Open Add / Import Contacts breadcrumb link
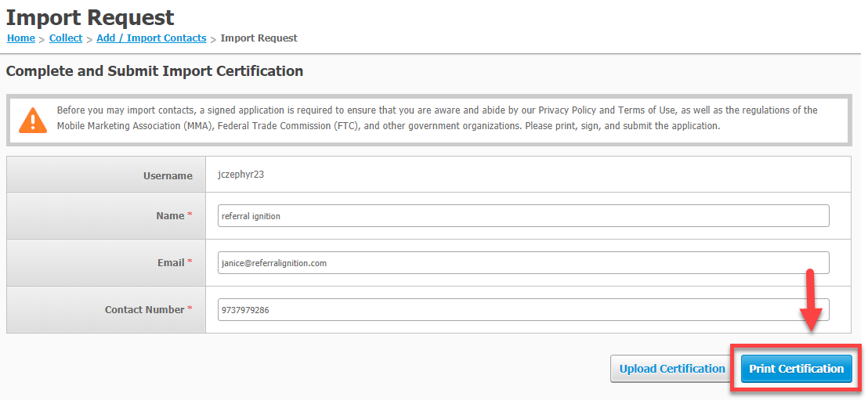This screenshot has width=868, height=404. coord(151,38)
